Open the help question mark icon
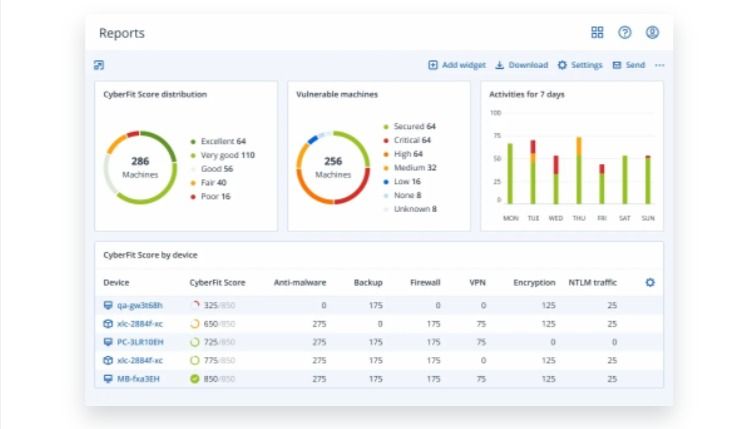This screenshot has width=742, height=429. (x=625, y=32)
